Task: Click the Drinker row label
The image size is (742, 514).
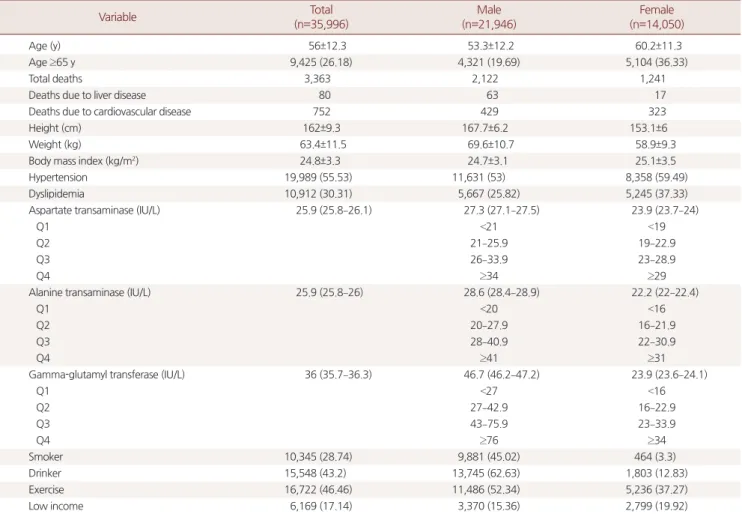Action: [x=44, y=473]
